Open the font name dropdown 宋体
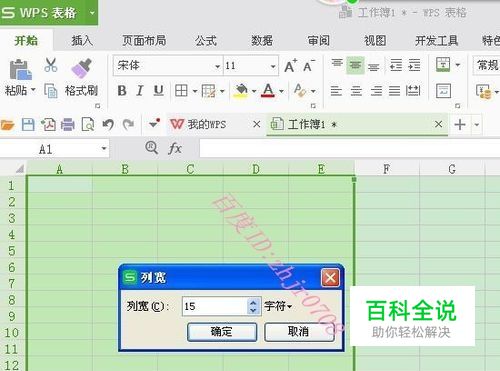 [218, 66]
